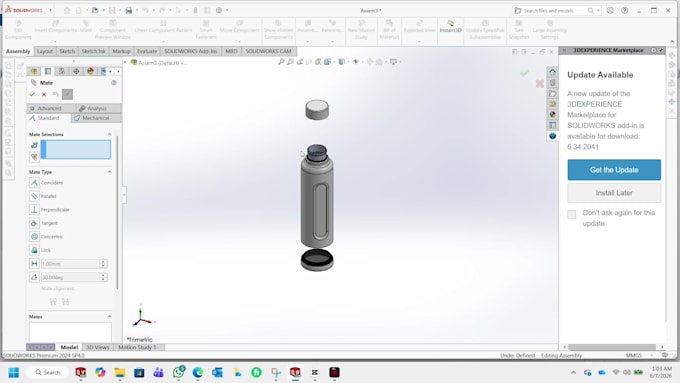Open the PropertyManager tab icon

(48, 71)
